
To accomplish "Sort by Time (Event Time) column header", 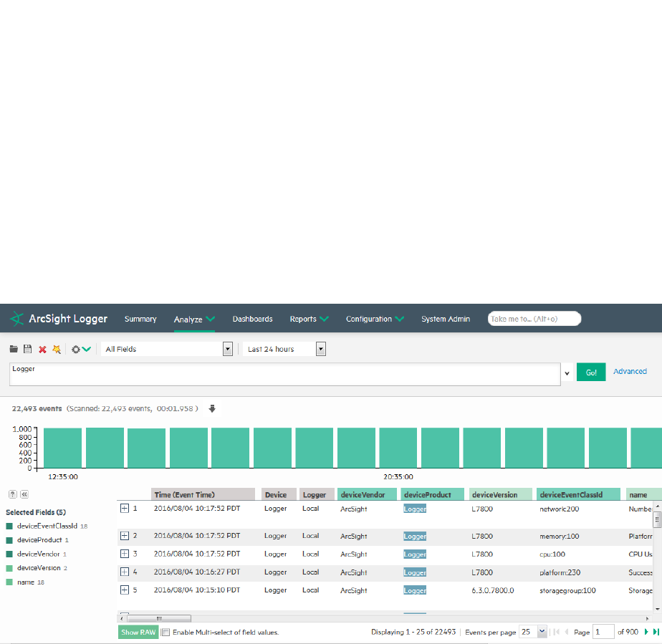I will (x=203, y=494).
